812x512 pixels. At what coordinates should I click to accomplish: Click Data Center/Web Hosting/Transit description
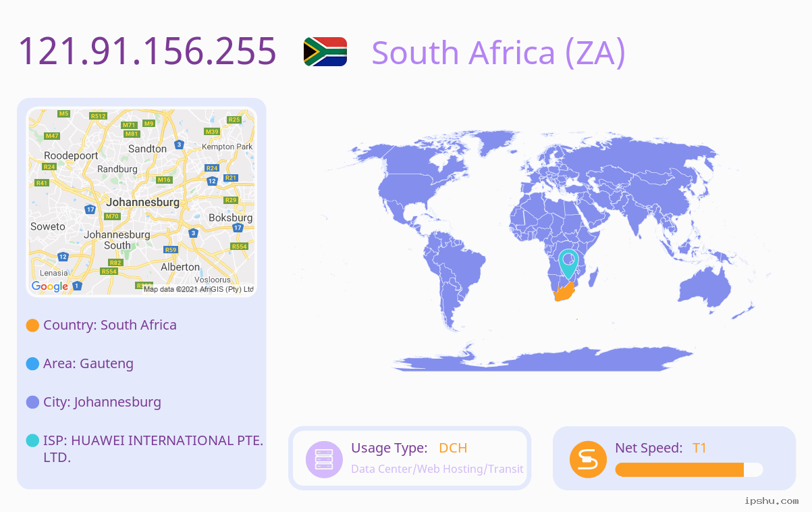(437, 469)
